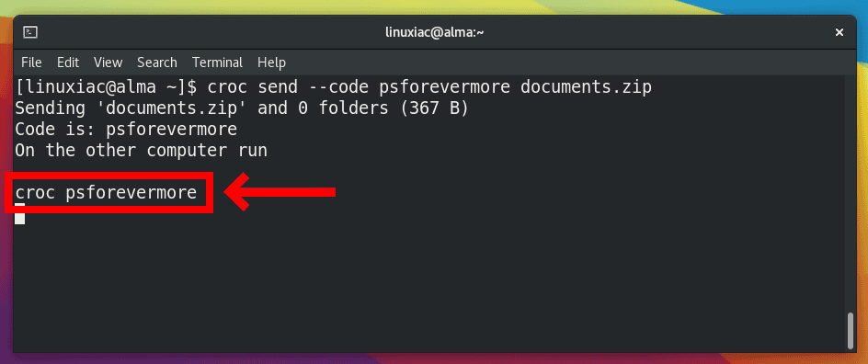Image resolution: width=868 pixels, height=364 pixels.
Task: Open the View menu
Action: pyautogui.click(x=108, y=63)
